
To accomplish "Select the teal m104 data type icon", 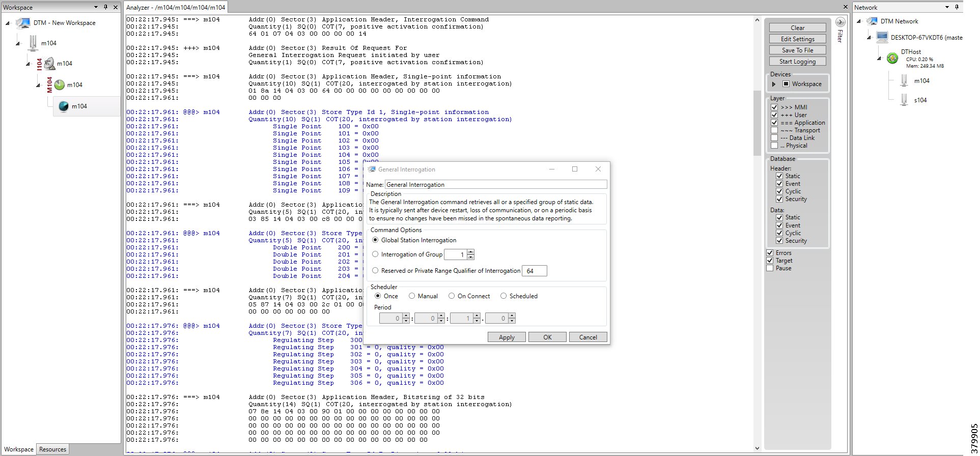I will tap(64, 106).
